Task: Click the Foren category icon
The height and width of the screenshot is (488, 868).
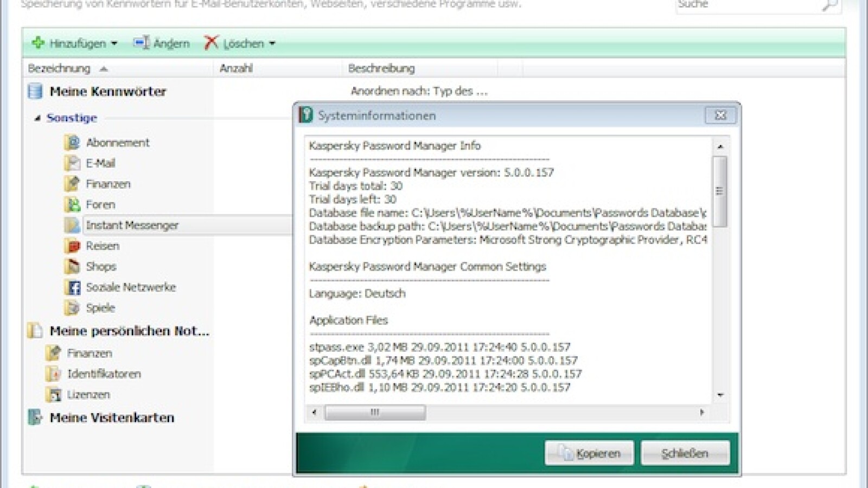Action: pyautogui.click(x=72, y=204)
